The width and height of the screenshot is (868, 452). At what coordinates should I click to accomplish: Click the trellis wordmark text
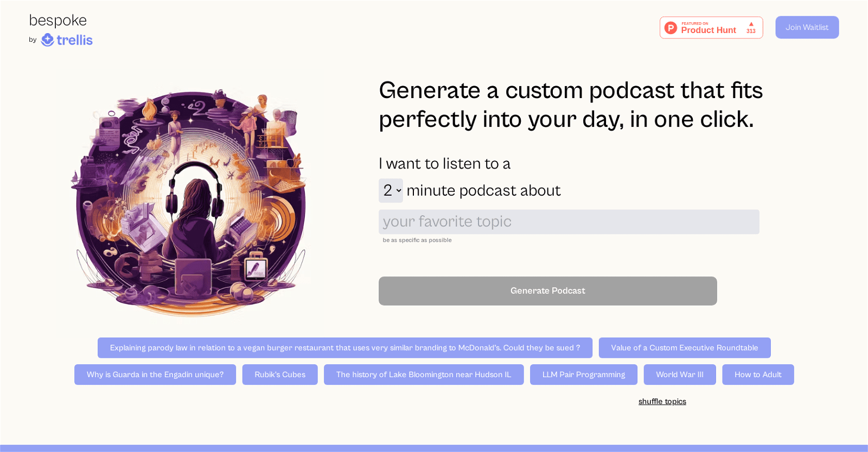pos(75,40)
